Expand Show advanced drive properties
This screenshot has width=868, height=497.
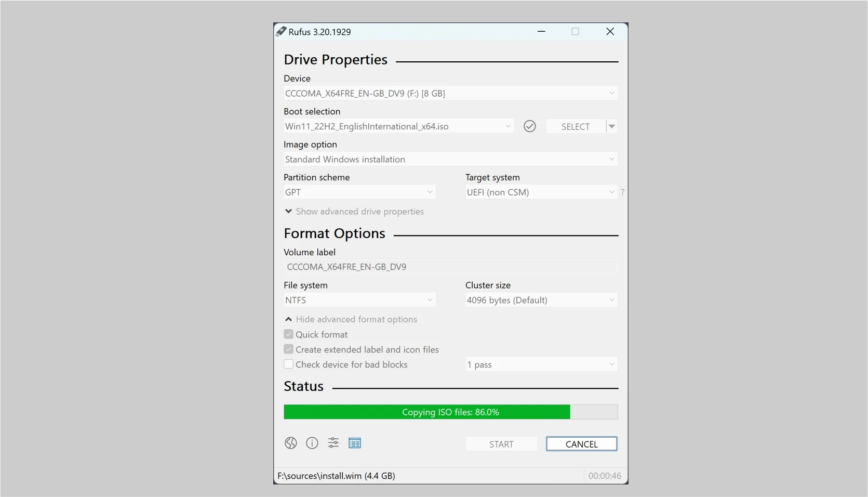point(354,212)
